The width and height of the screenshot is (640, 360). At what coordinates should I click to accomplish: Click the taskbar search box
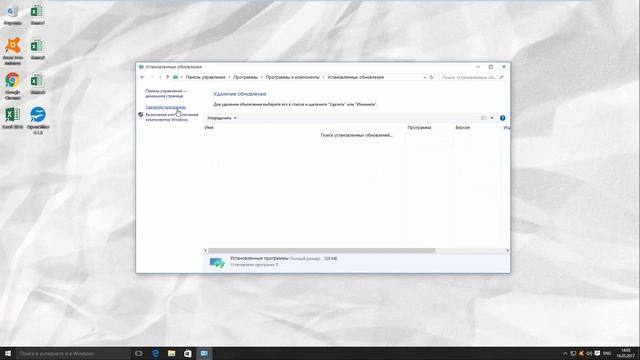[73, 353]
